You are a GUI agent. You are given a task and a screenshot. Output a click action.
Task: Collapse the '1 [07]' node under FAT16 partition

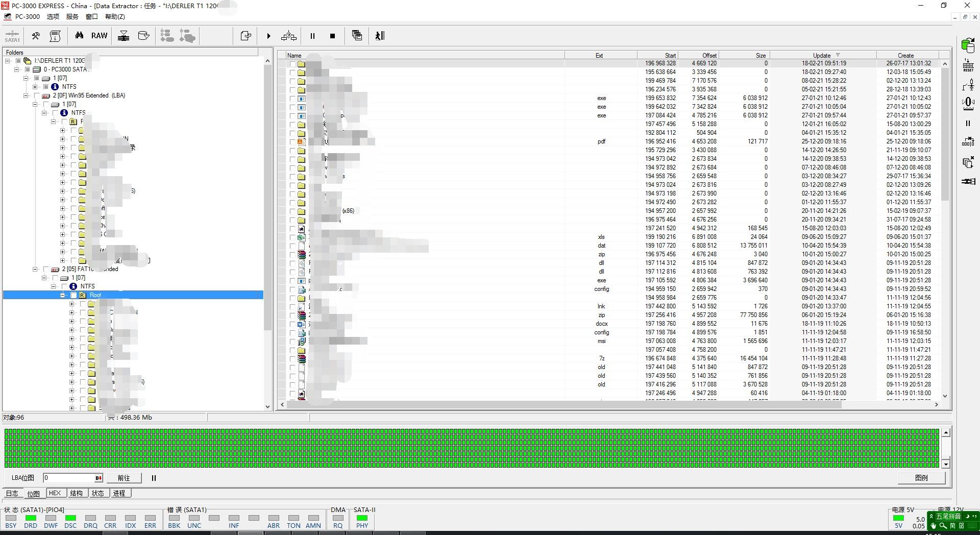pos(44,278)
